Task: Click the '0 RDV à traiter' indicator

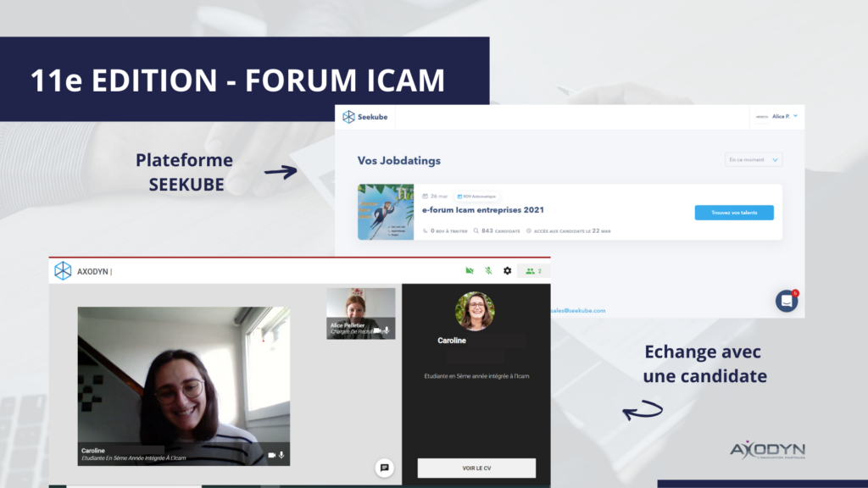Action: [445, 230]
